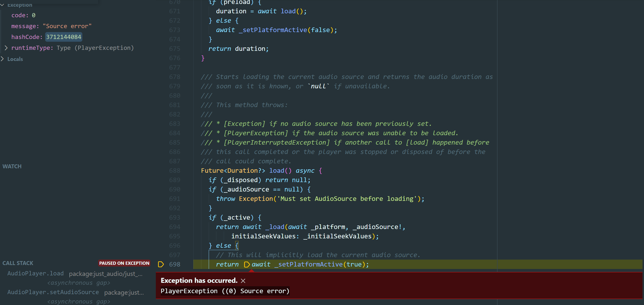Dismiss the Exception has occurred popup
644x305 pixels.
pos(243,281)
